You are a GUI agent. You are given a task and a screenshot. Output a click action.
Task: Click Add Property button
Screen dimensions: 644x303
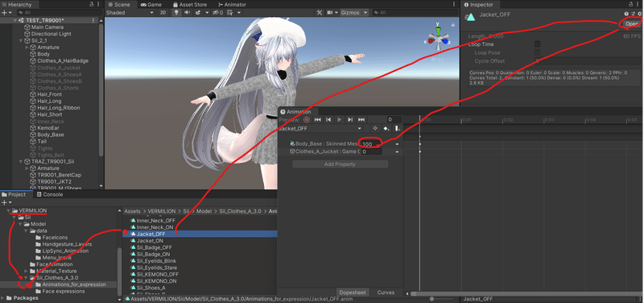click(x=340, y=164)
